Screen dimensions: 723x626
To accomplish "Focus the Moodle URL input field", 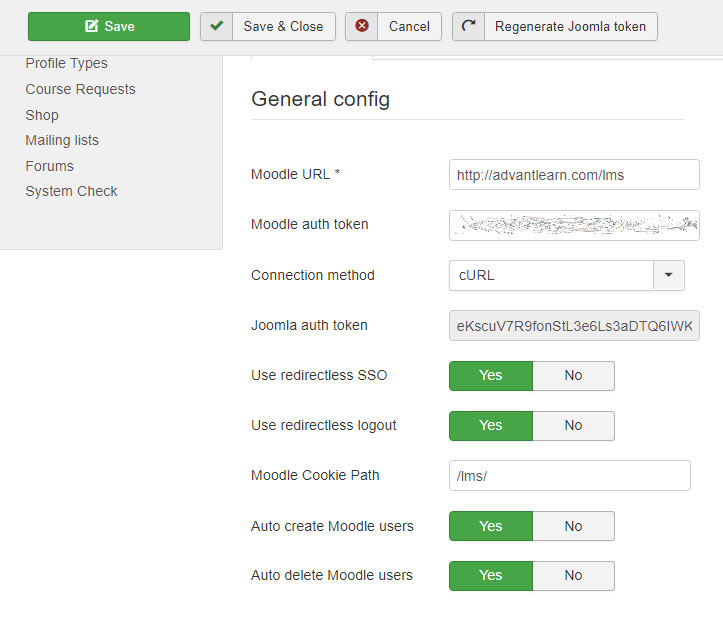I will [574, 175].
